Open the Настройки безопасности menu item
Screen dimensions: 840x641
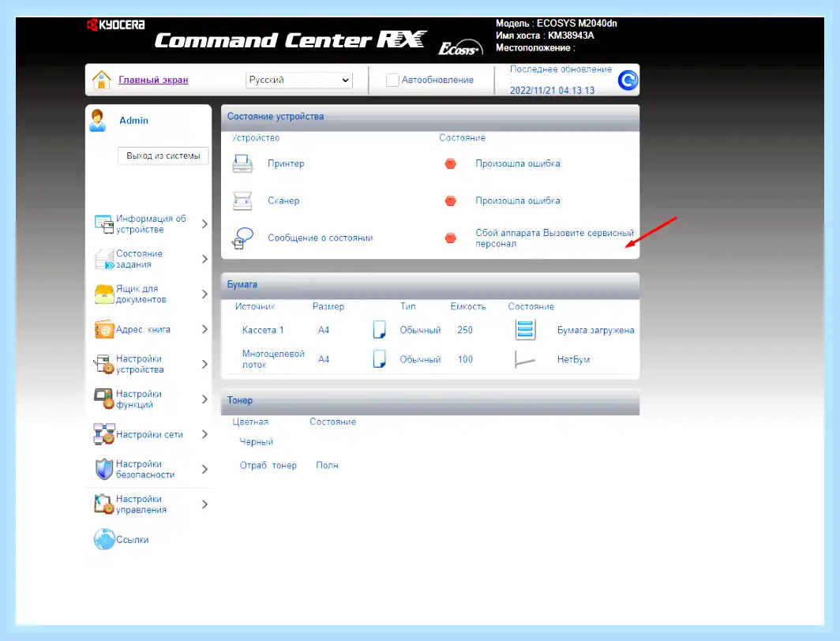point(145,469)
